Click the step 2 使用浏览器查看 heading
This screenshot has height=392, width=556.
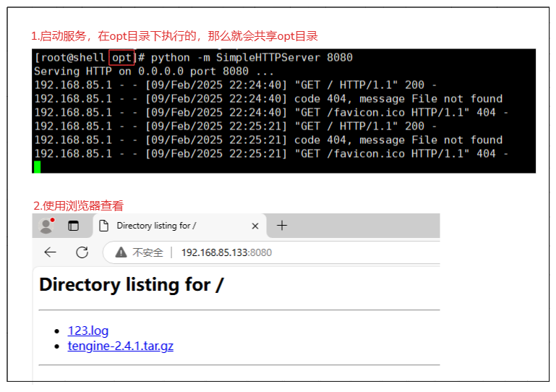[x=78, y=205]
